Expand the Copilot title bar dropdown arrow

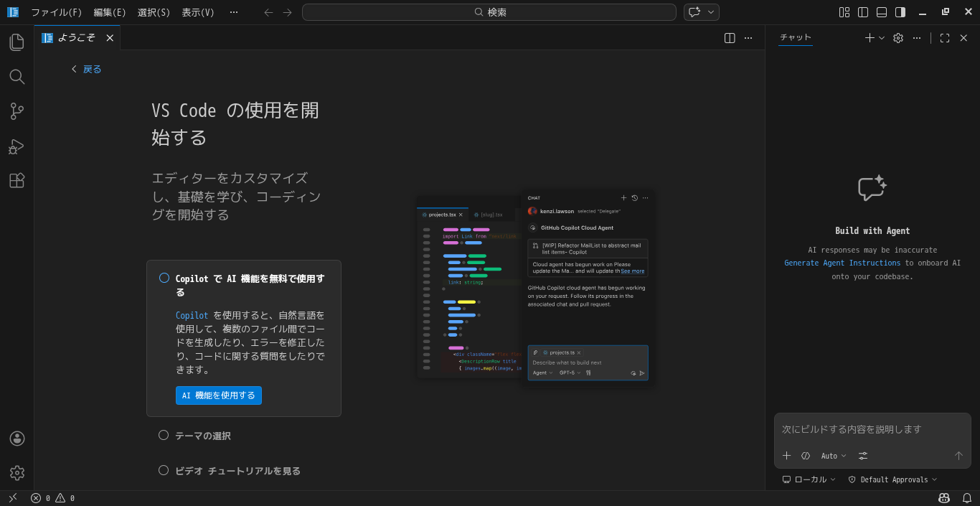[x=711, y=12]
